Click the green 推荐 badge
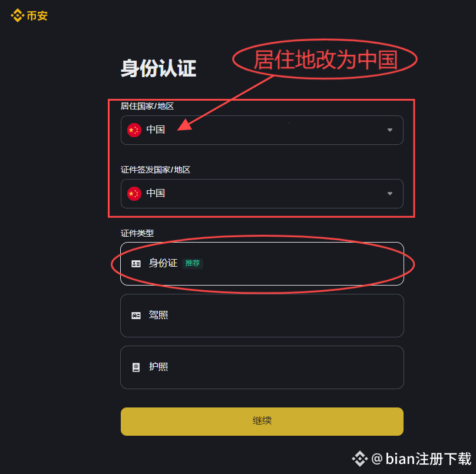This screenshot has height=474, width=476. coord(193,263)
